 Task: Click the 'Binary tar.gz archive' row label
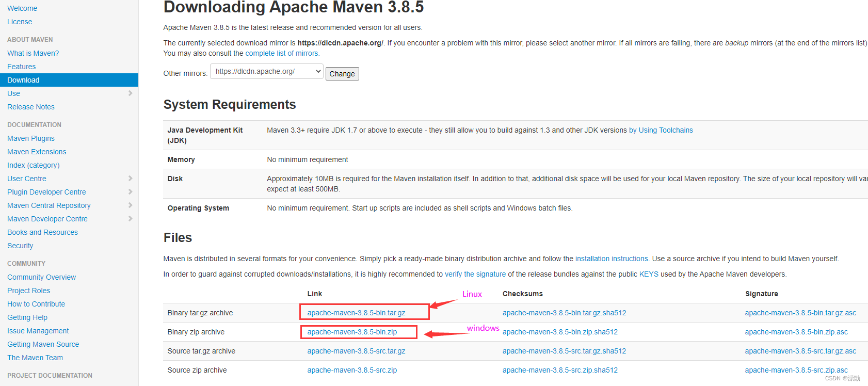coord(200,313)
